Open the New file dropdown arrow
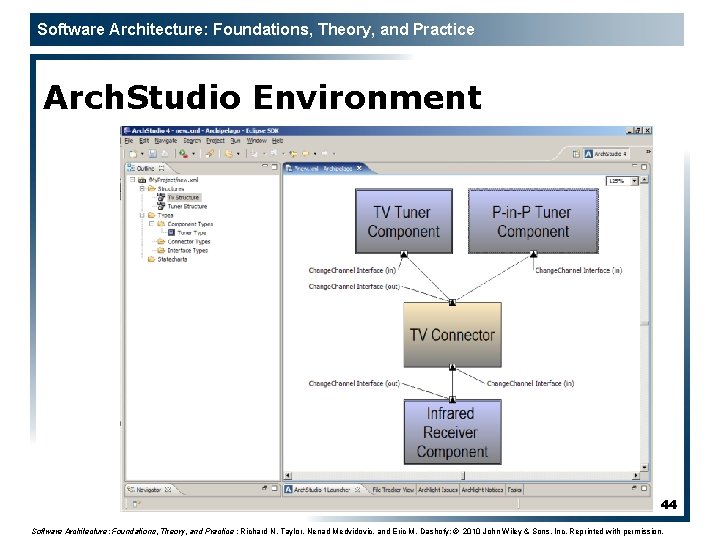The height and width of the screenshot is (540, 720). [x=142, y=154]
